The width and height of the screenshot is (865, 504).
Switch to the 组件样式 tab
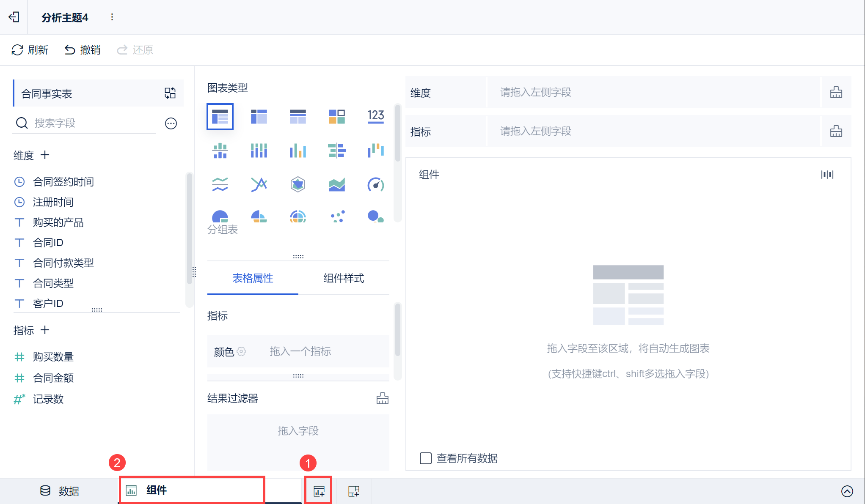[344, 278]
